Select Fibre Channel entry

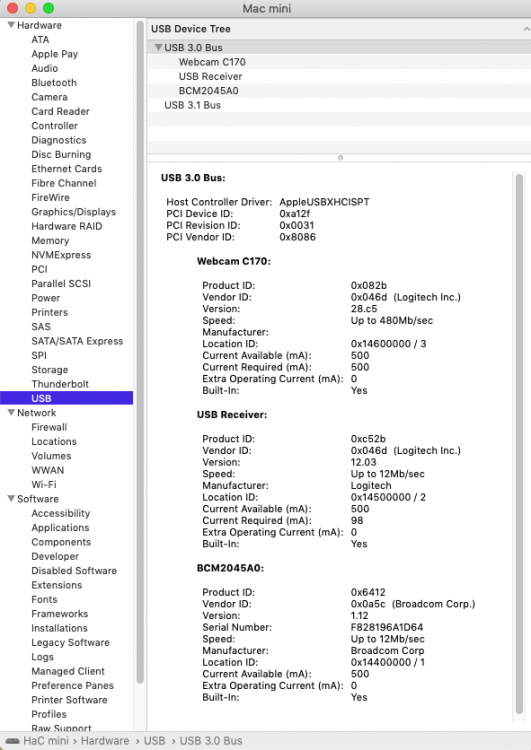(64, 183)
